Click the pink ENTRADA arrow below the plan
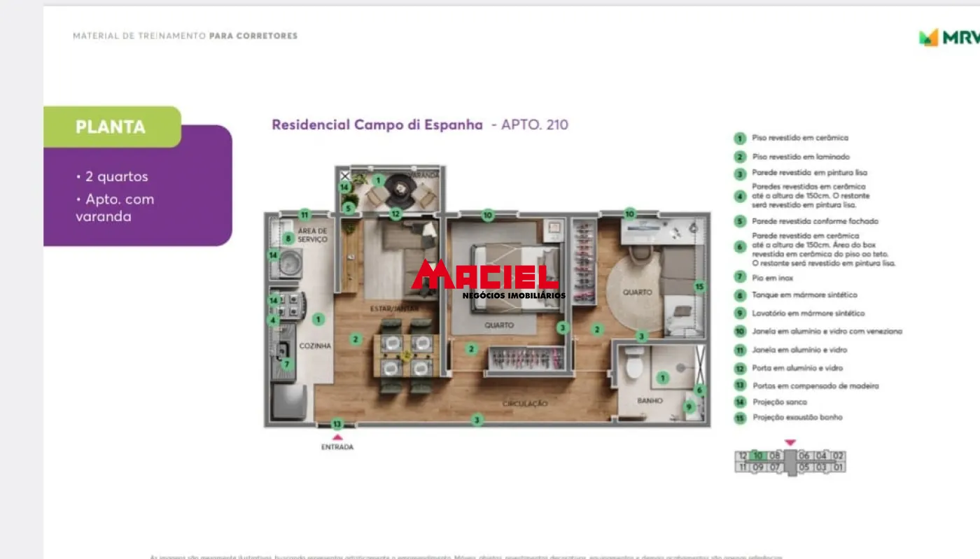This screenshot has height=559, width=980. tap(337, 437)
